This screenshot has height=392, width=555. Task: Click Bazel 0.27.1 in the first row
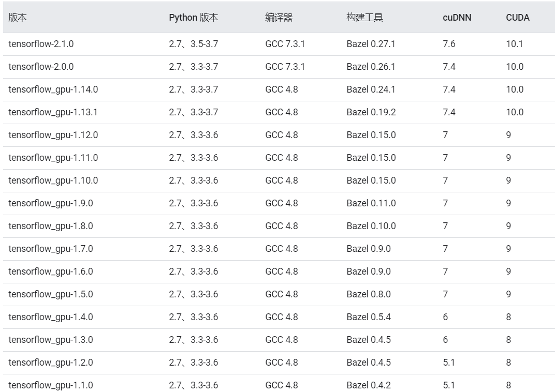click(x=366, y=44)
